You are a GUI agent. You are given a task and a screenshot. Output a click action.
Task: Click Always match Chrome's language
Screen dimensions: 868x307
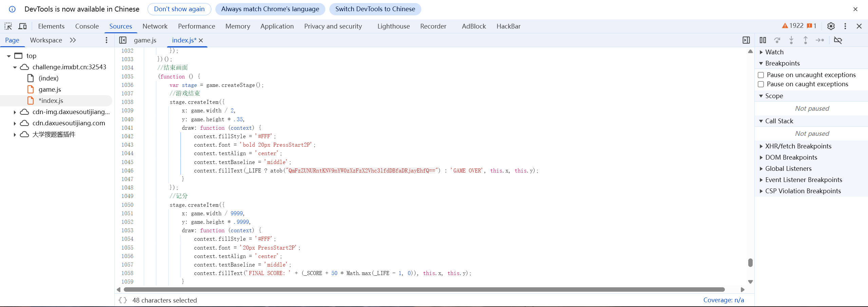pos(270,9)
